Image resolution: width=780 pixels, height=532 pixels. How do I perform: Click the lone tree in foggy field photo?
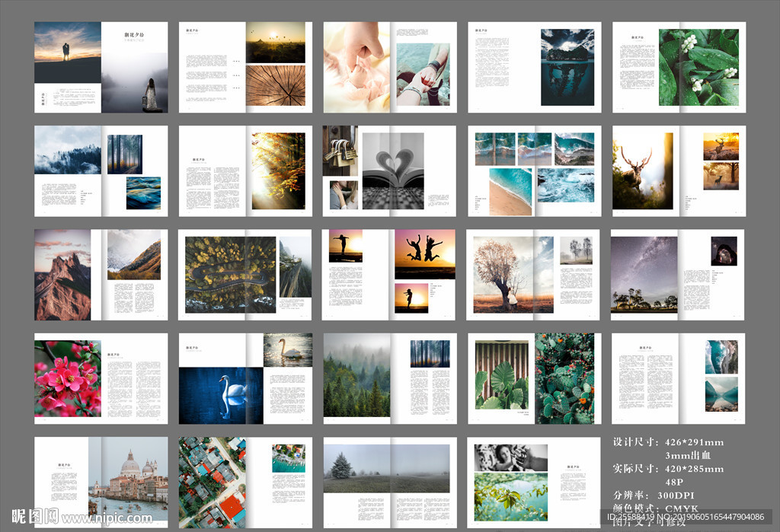tap(386, 469)
